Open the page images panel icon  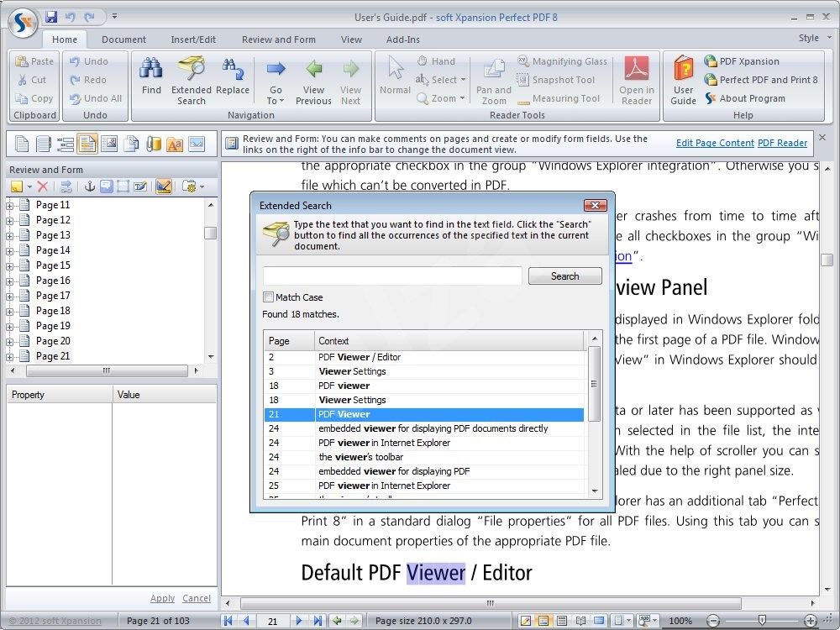(x=108, y=144)
